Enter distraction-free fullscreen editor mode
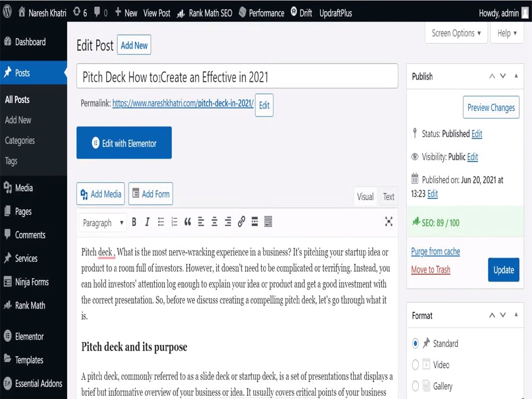Image resolution: width=532 pixels, height=399 pixels. click(389, 221)
